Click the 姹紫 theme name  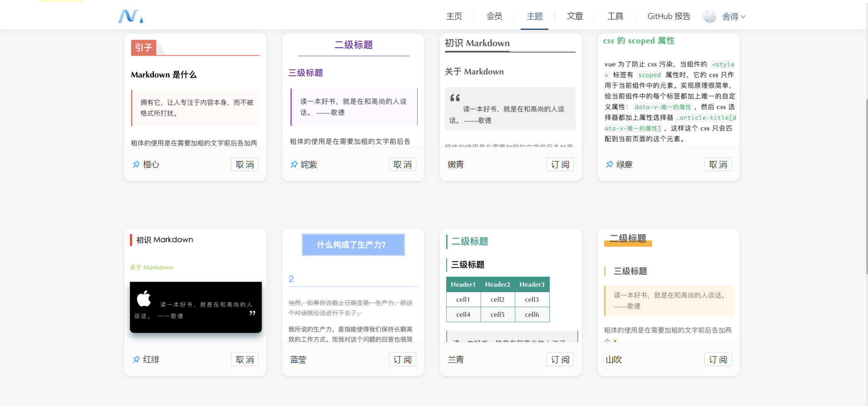click(309, 164)
